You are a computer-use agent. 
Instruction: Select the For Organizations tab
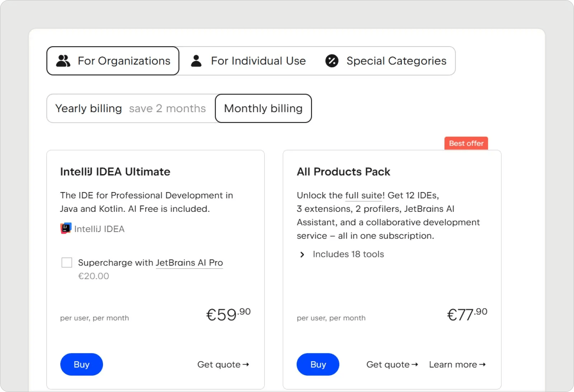[113, 61]
